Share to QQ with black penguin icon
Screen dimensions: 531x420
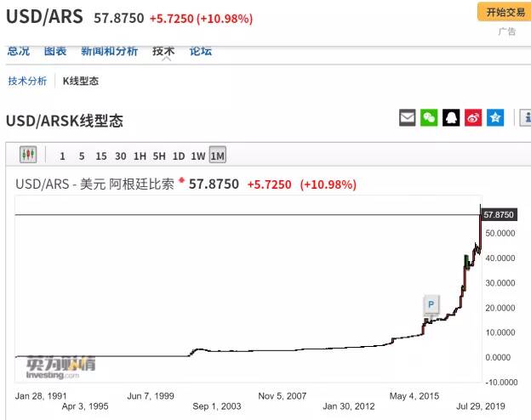coord(451,118)
